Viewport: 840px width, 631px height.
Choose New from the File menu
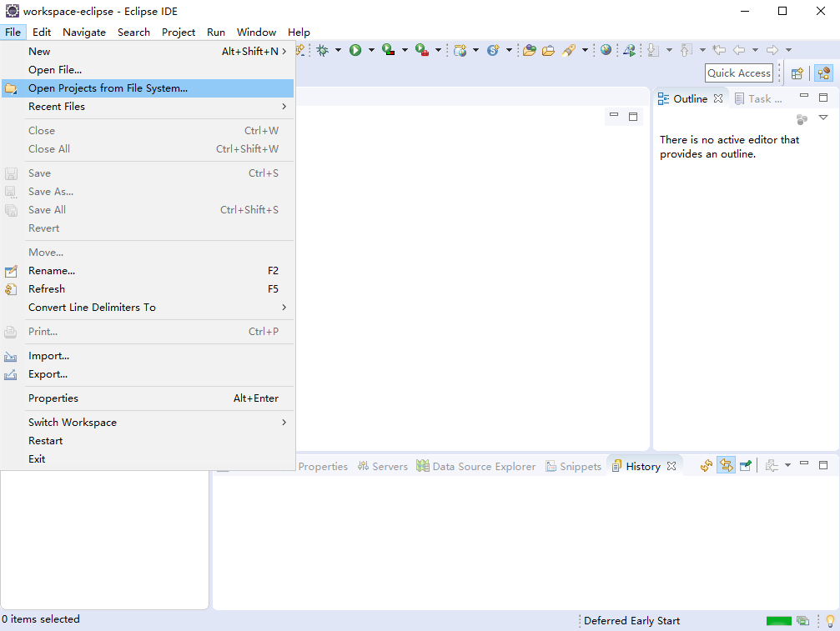pyautogui.click(x=148, y=52)
